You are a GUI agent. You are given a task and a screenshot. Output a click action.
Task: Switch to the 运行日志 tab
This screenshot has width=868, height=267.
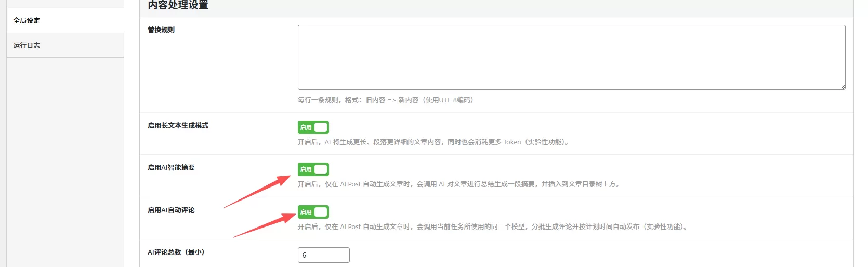[27, 46]
